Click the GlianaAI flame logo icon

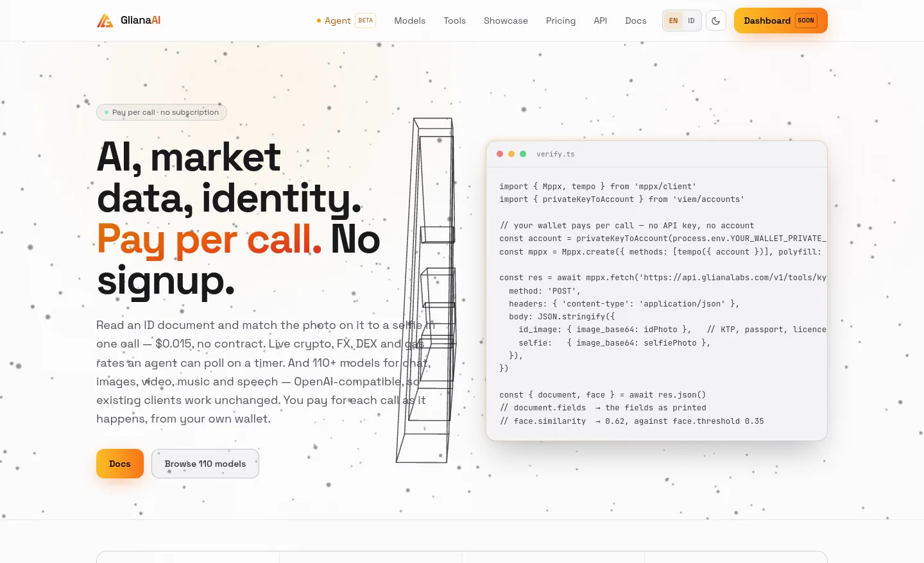tap(105, 21)
